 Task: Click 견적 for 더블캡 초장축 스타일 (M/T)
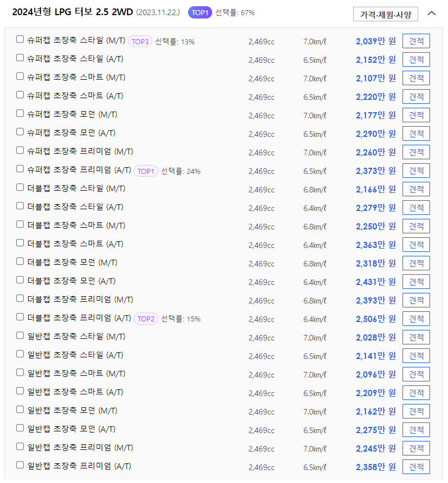[416, 189]
